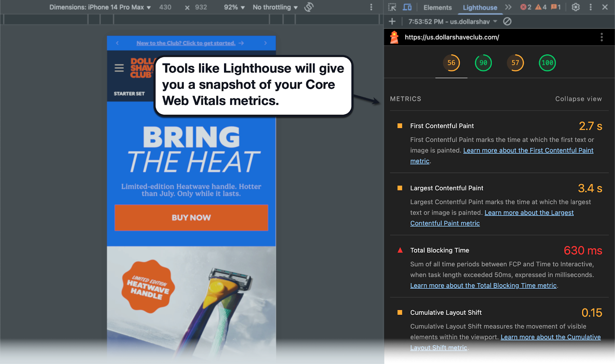Select the Performance score gauge 56
The image size is (615, 364).
click(451, 63)
